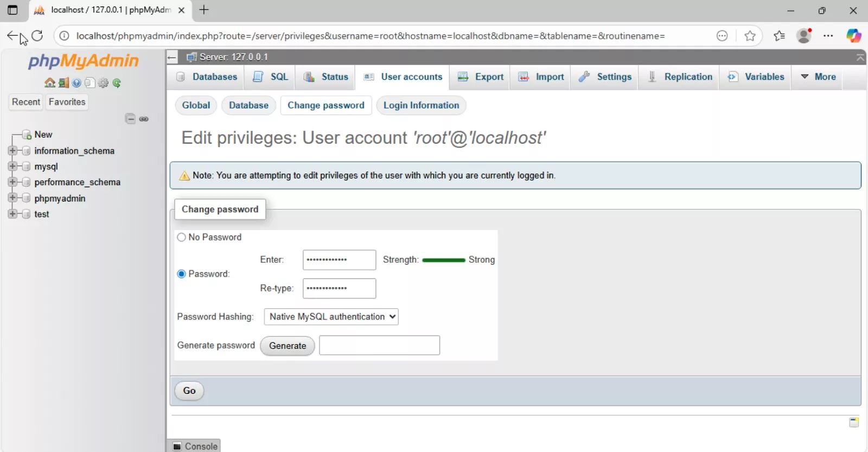Open the More menu in top navigation

pos(819,77)
